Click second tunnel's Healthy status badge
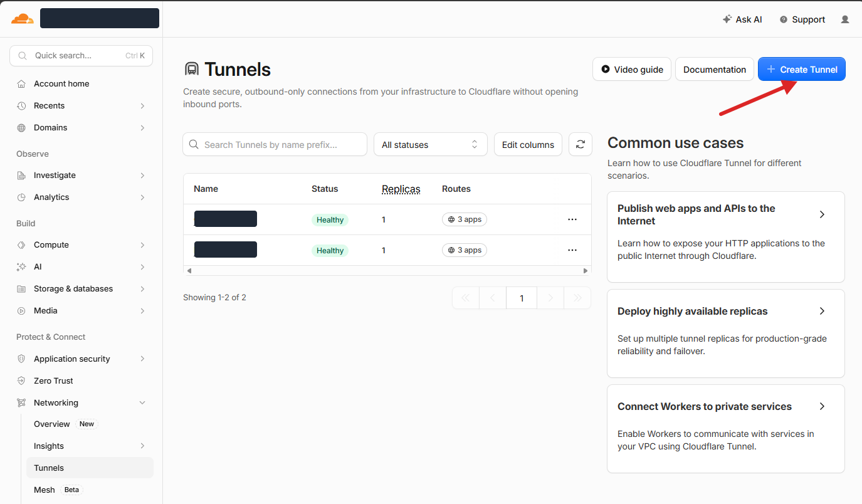 (330, 251)
